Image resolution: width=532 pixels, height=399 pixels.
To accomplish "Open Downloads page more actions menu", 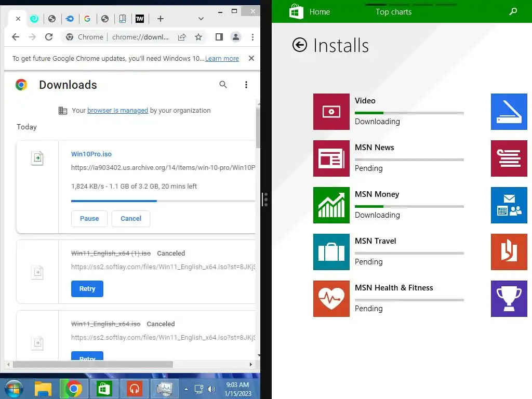I will (246, 85).
